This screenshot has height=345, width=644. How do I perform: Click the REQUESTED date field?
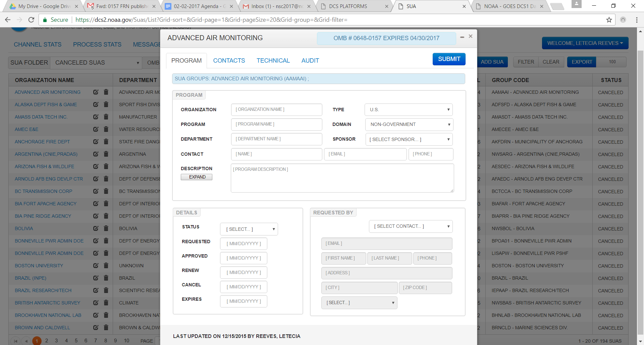pyautogui.click(x=244, y=244)
